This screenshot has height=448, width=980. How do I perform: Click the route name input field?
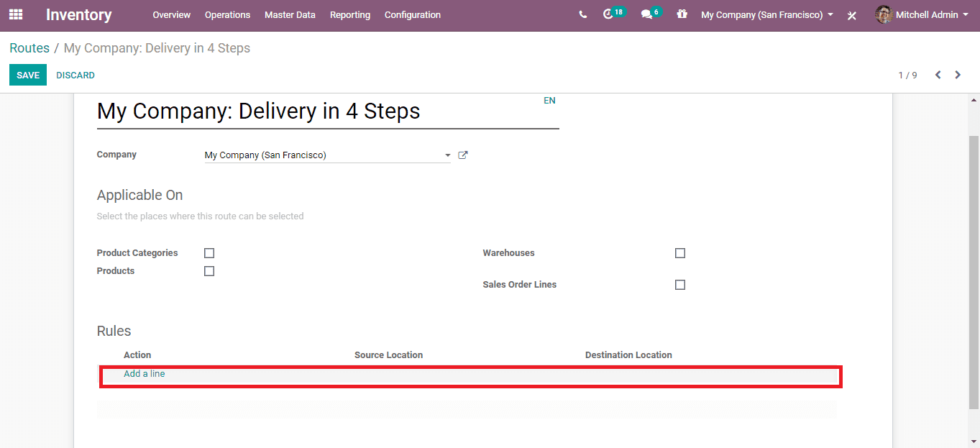[x=328, y=111]
